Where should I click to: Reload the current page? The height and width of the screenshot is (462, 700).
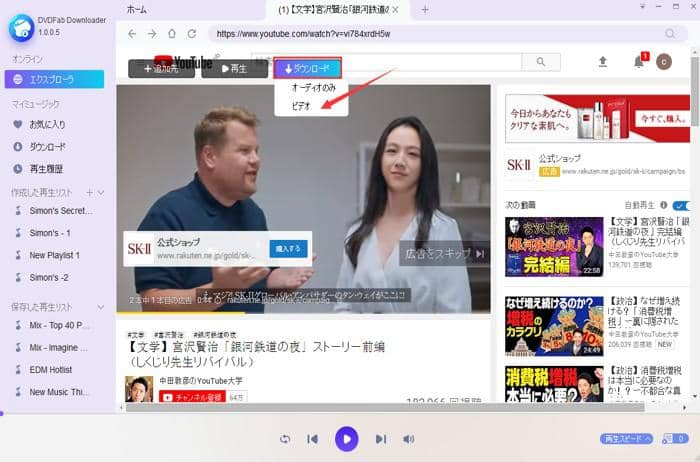(192, 34)
